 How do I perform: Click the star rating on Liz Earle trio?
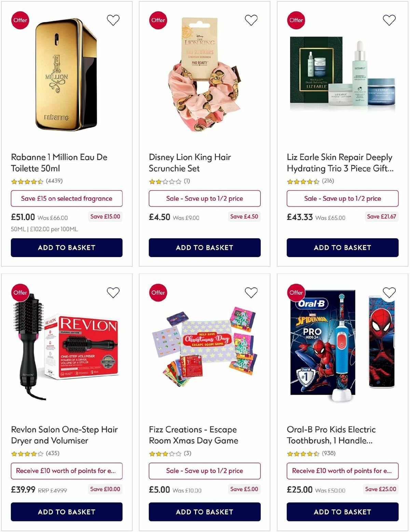(303, 182)
